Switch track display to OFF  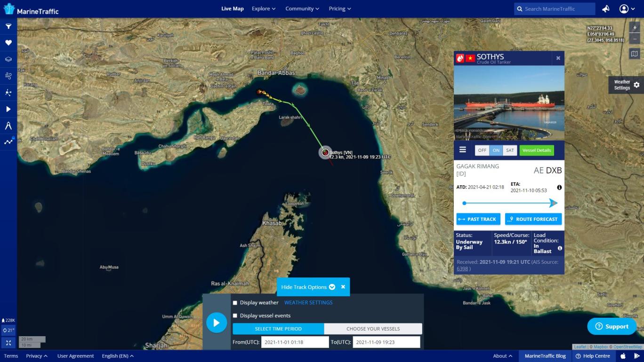point(482,150)
